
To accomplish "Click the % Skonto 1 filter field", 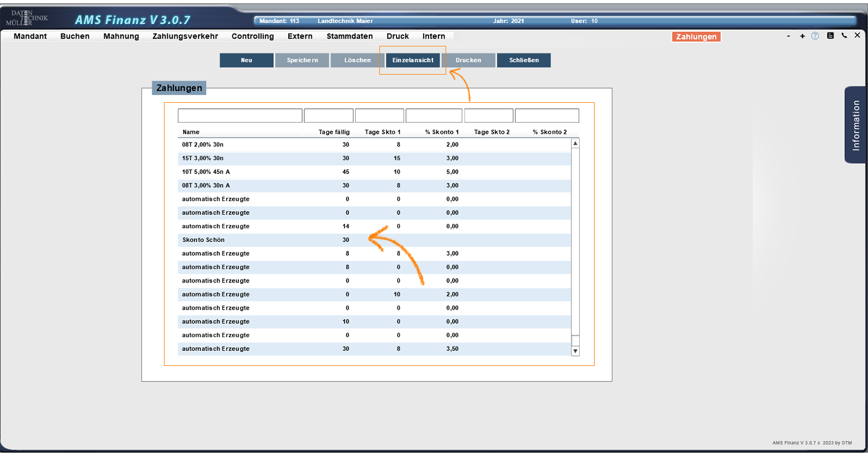I will [x=433, y=116].
